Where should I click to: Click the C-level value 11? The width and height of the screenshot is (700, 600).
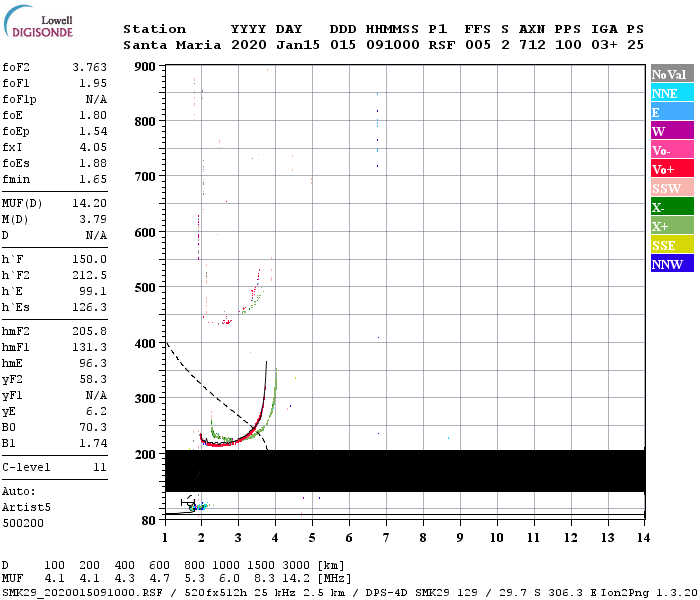pos(100,467)
